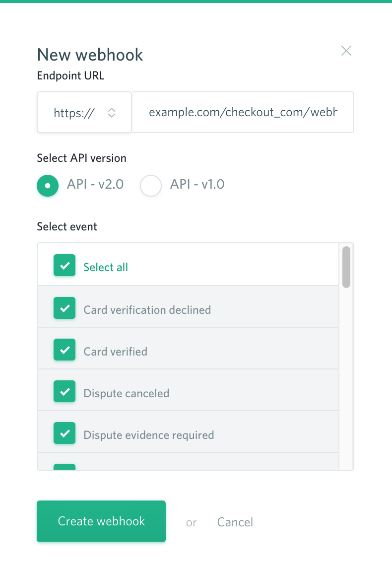Screen dimensions: 392x576
Task: Click the Select all label text
Action: click(x=106, y=267)
